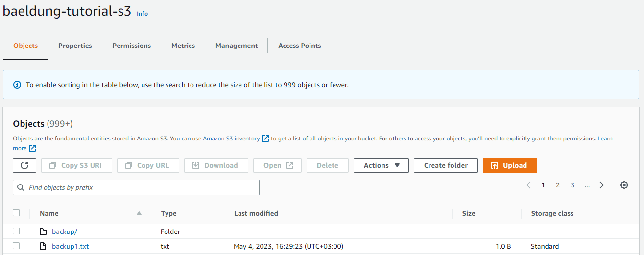Click the backup/ folder icon
644x255 pixels.
pyautogui.click(x=43, y=232)
